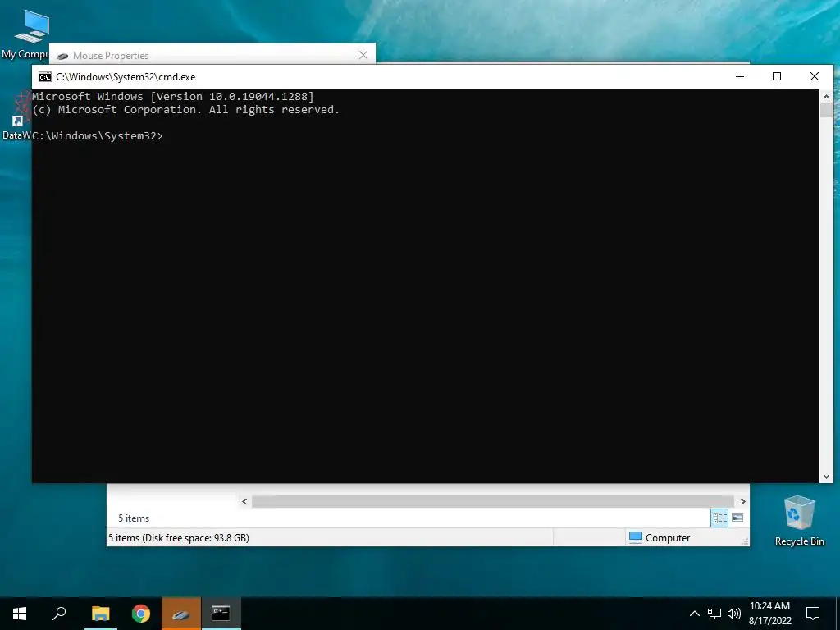
Task: Click the C:\Windows\System32> prompt line
Action: 98,136
